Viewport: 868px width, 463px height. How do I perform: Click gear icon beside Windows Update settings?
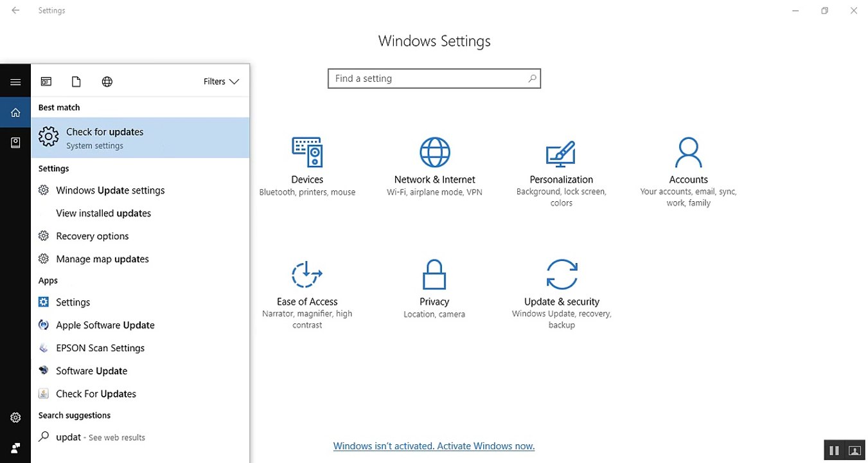[44, 190]
